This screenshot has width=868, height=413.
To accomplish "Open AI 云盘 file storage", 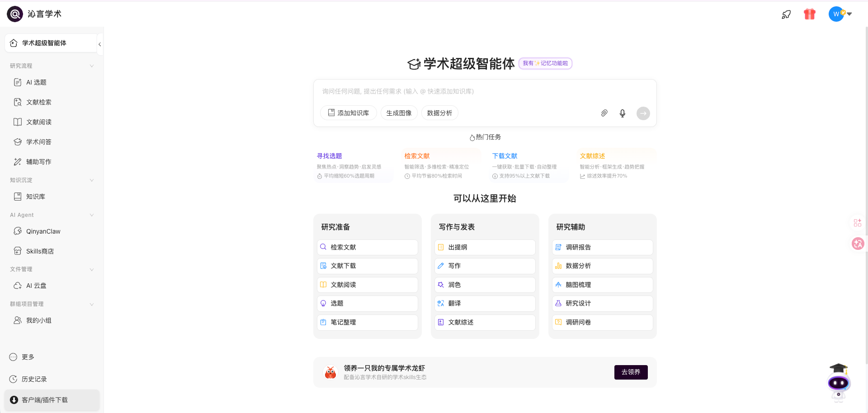I will (x=36, y=285).
